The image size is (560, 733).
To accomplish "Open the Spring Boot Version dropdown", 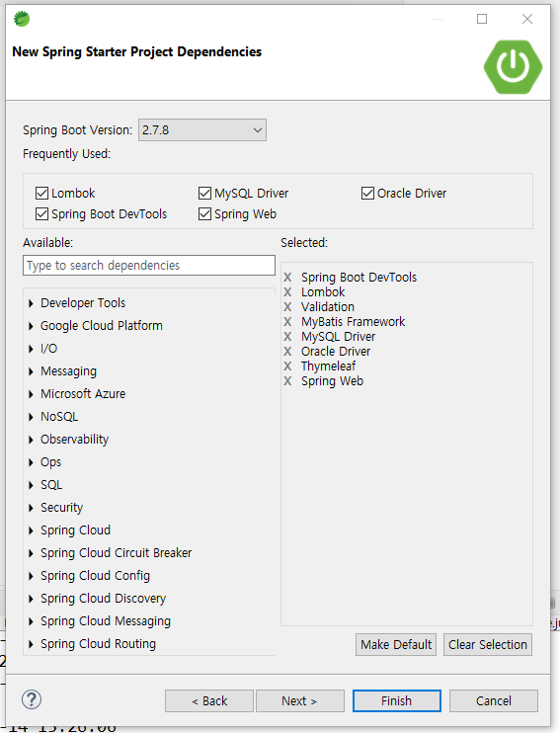I will (x=202, y=130).
